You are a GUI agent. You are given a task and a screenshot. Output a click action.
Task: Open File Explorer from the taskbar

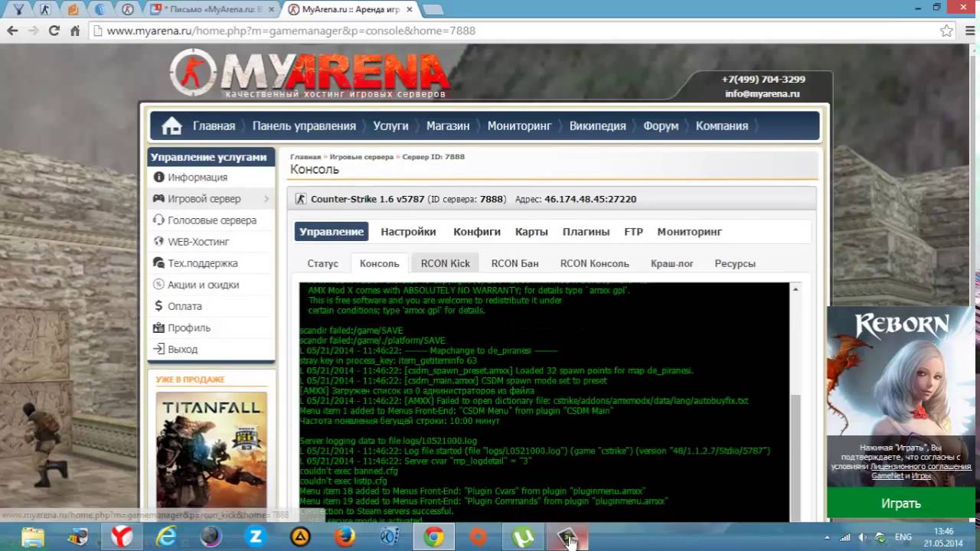point(32,536)
